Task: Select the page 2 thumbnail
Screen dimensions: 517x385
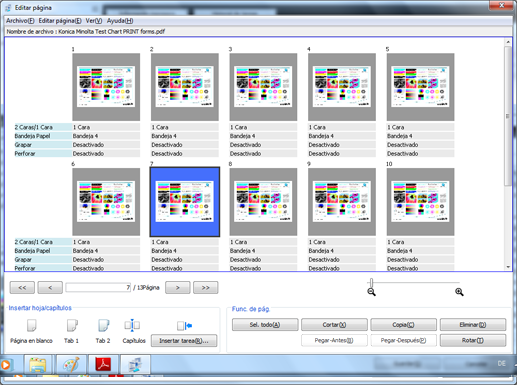Action: [185, 87]
